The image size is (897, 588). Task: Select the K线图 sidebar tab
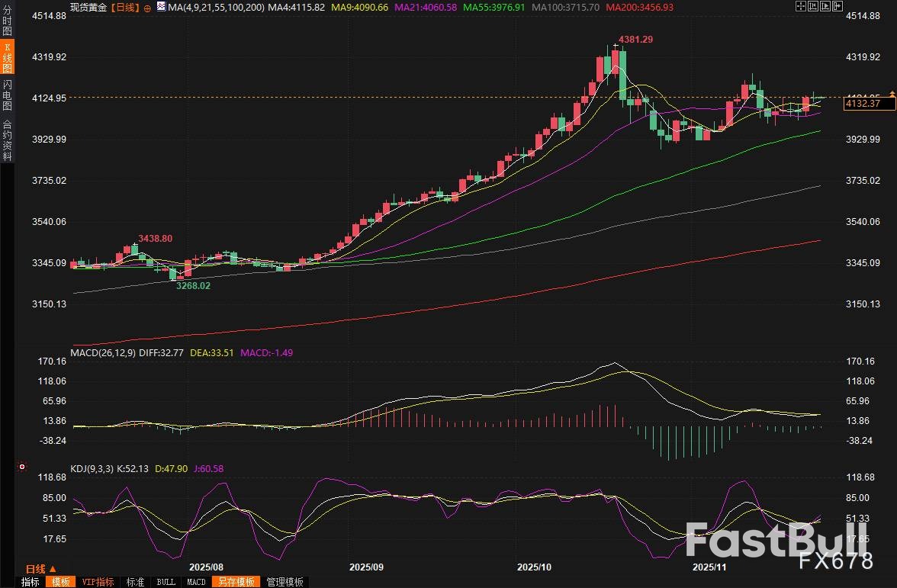coord(7,58)
